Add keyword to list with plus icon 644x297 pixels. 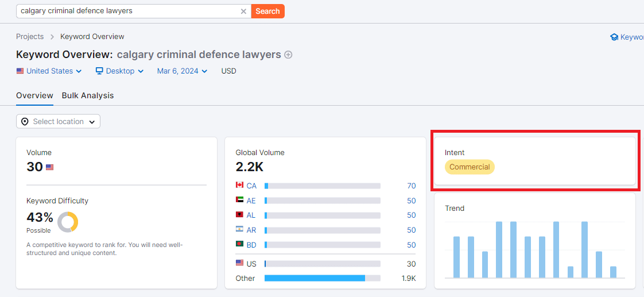pyautogui.click(x=288, y=55)
